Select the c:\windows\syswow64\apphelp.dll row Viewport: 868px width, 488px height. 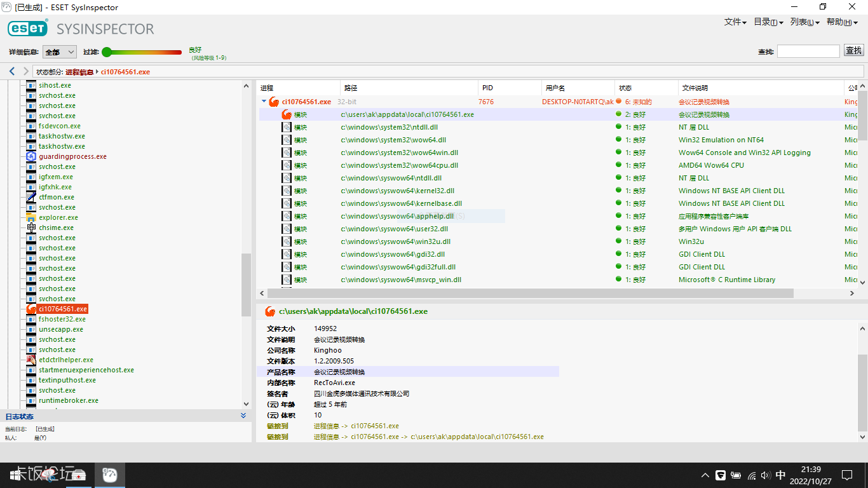557,216
